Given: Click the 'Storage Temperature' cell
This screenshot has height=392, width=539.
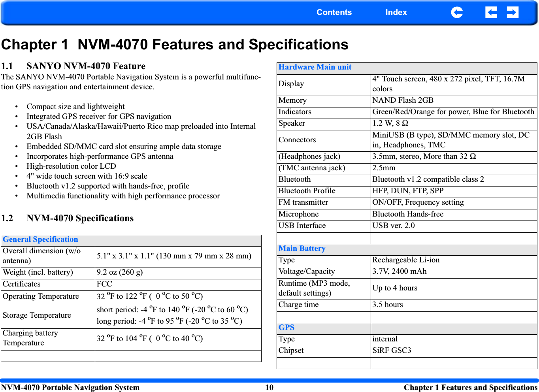Looking at the screenshot, I should pyautogui.click(x=48, y=316).
